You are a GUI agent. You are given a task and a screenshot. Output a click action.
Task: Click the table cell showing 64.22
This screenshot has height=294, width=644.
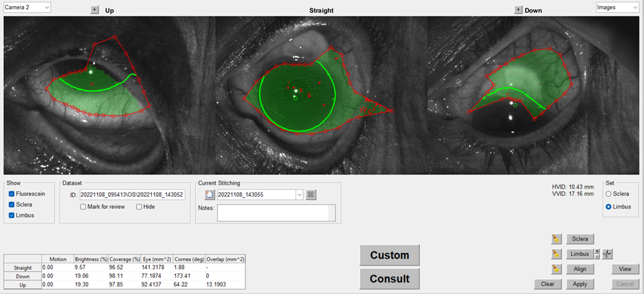click(189, 284)
